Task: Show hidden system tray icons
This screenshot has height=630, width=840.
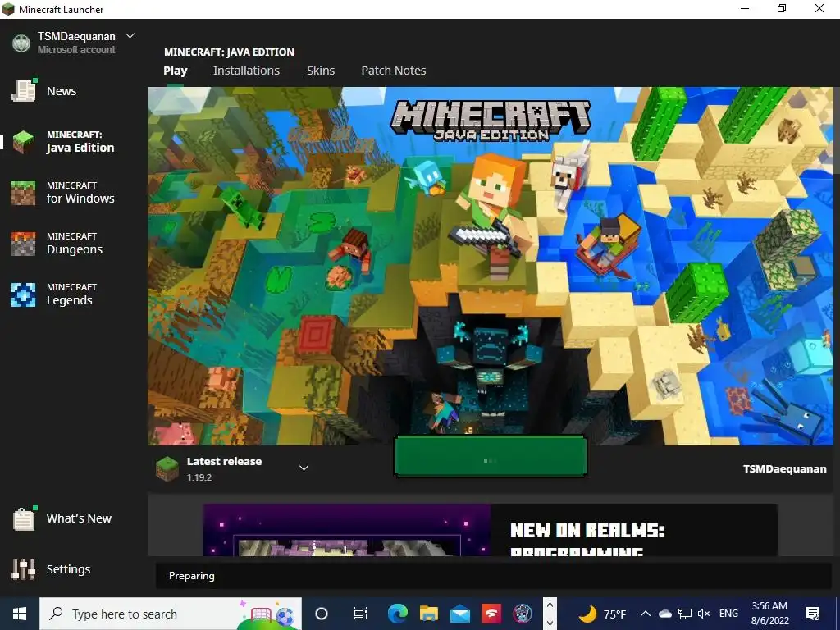Action: coord(646,614)
